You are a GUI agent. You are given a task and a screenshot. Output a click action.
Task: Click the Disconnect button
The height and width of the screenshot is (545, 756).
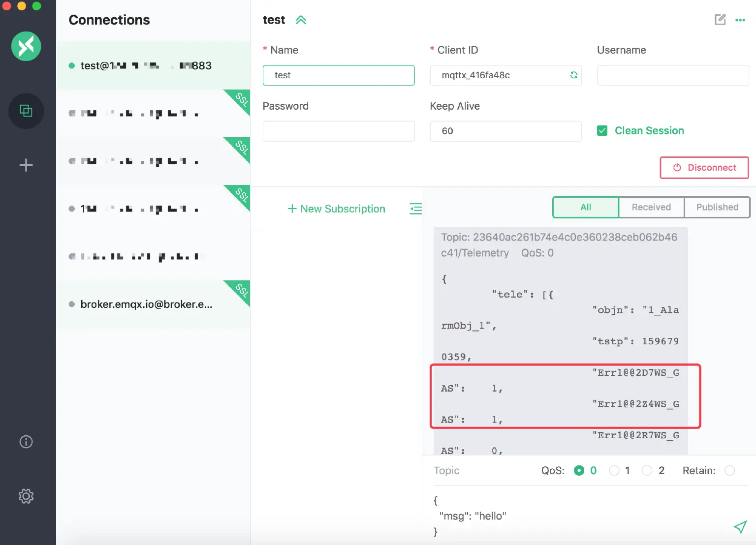704,168
